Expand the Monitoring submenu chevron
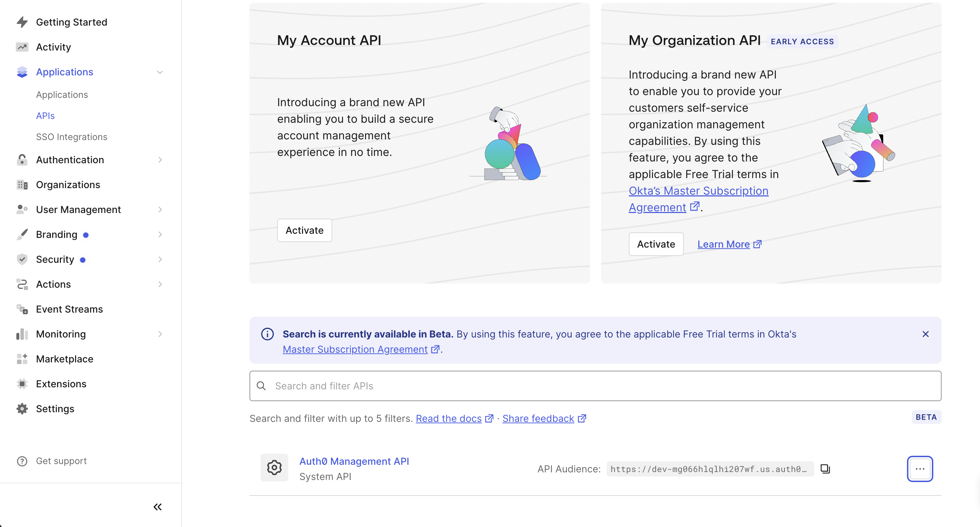The height and width of the screenshot is (527, 980). pos(160,334)
